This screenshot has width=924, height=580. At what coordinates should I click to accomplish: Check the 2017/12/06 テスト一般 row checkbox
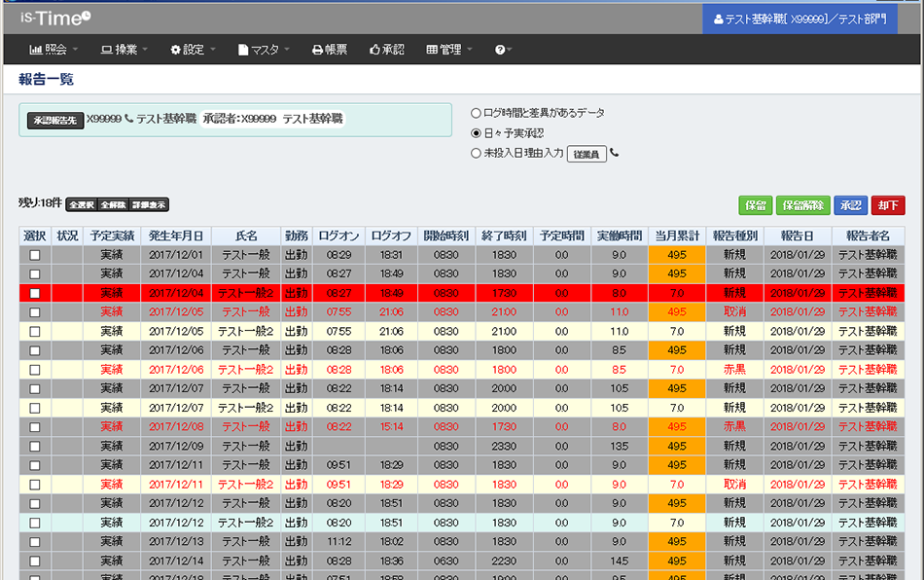tap(35, 350)
